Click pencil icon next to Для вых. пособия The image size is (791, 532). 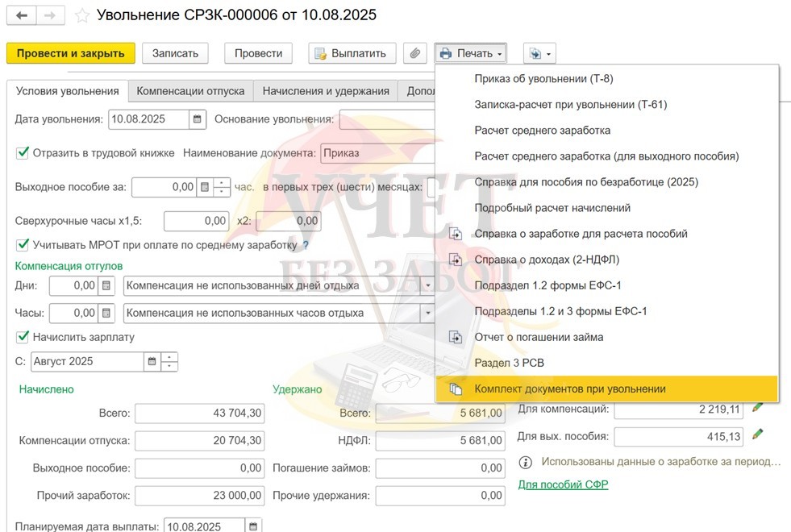tap(757, 434)
